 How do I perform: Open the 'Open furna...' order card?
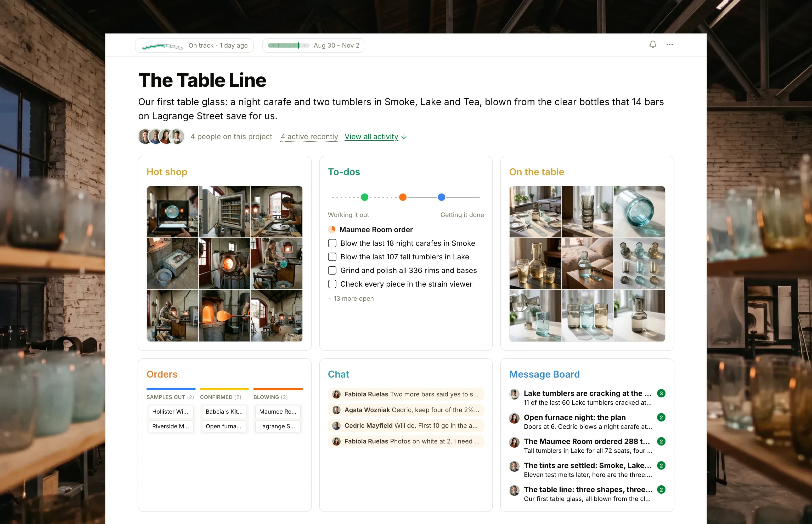click(224, 426)
